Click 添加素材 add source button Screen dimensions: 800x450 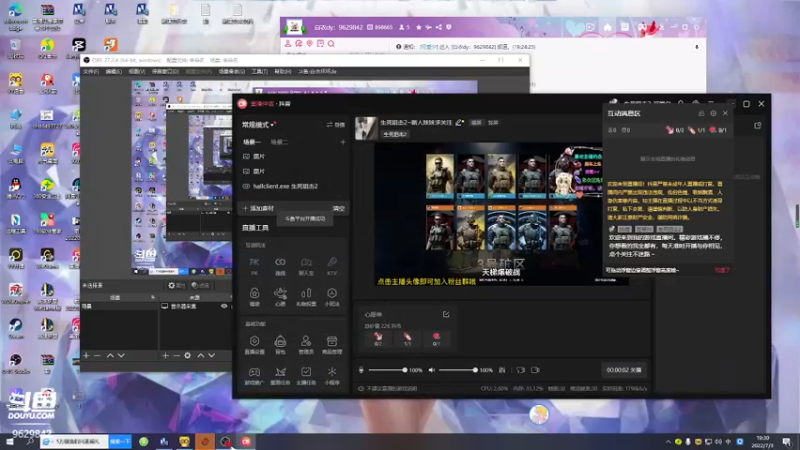[259, 208]
